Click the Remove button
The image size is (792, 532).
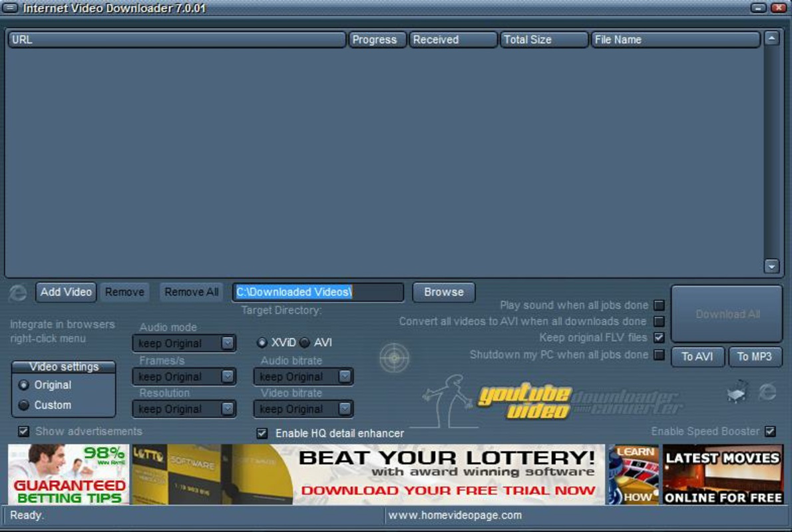point(124,292)
